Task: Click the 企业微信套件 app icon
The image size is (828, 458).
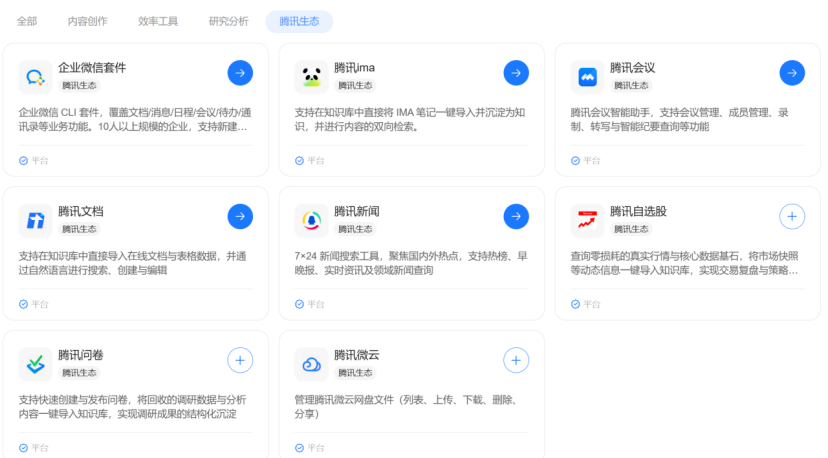Action: (35, 77)
